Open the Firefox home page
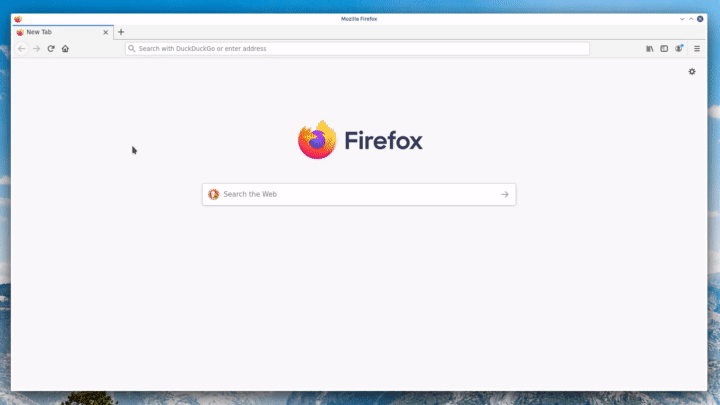The width and height of the screenshot is (720, 405). pyautogui.click(x=65, y=49)
